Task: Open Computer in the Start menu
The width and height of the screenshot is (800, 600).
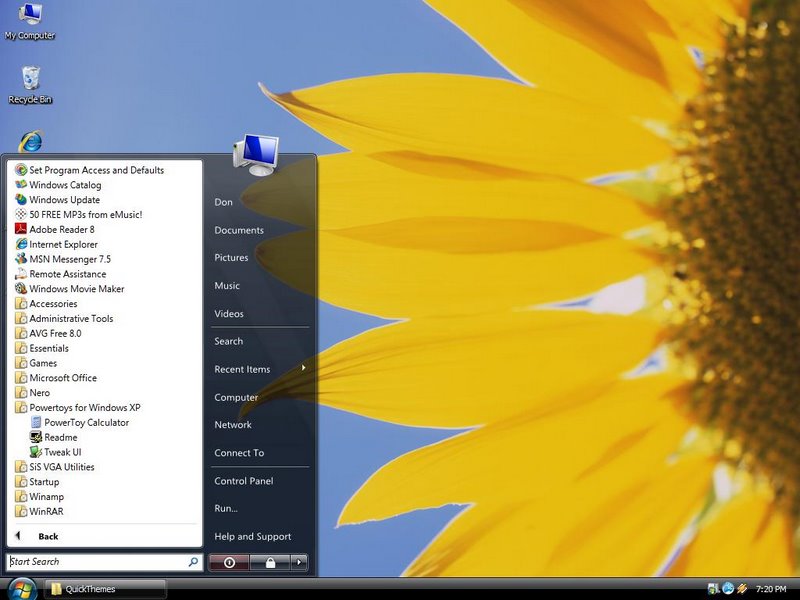Action: click(x=236, y=397)
